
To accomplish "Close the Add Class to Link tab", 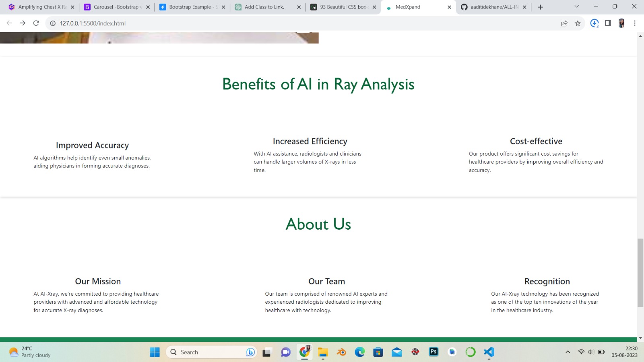I will pyautogui.click(x=299, y=7).
